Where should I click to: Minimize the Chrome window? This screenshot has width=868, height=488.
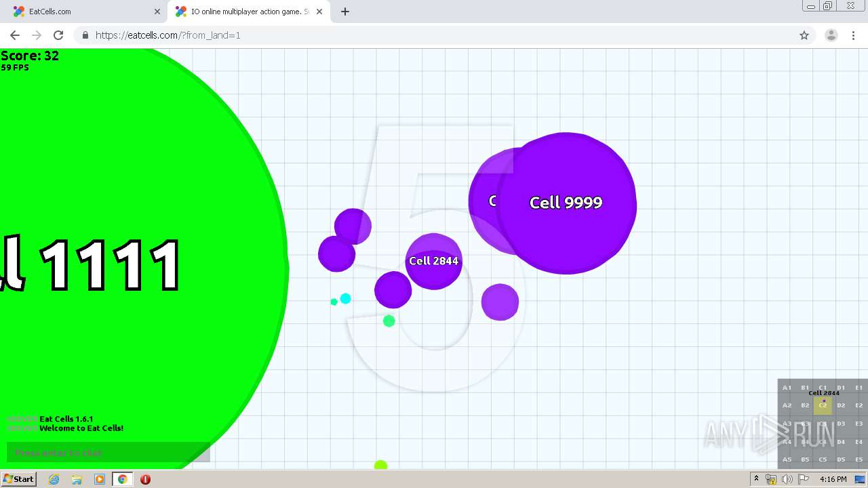click(x=810, y=6)
